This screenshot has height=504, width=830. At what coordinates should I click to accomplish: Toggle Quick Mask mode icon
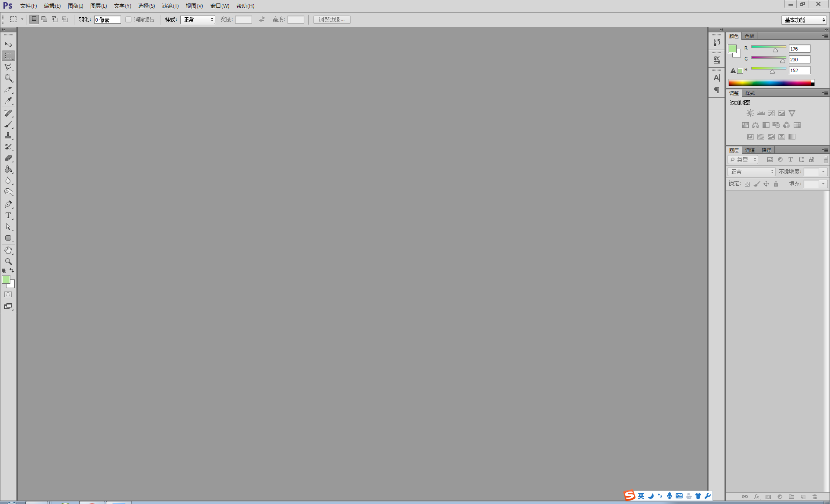(x=8, y=295)
